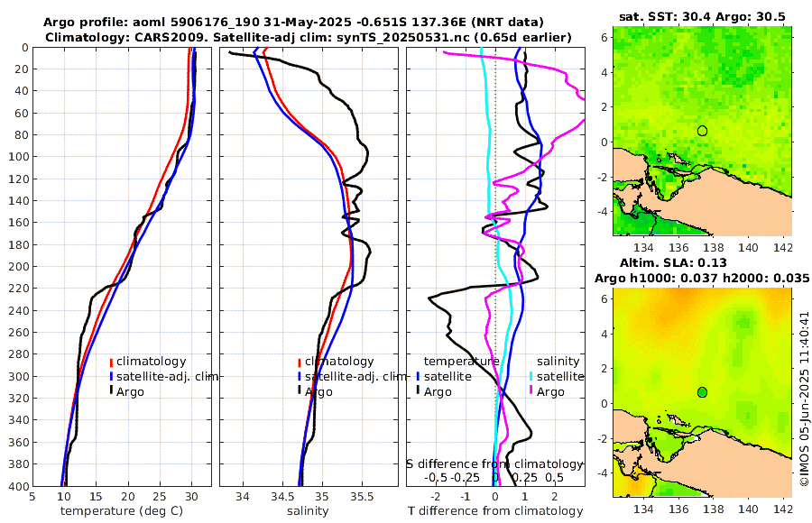The image size is (812, 523).
Task: Click the Argo float marker on SLA map
Action: 702,392
